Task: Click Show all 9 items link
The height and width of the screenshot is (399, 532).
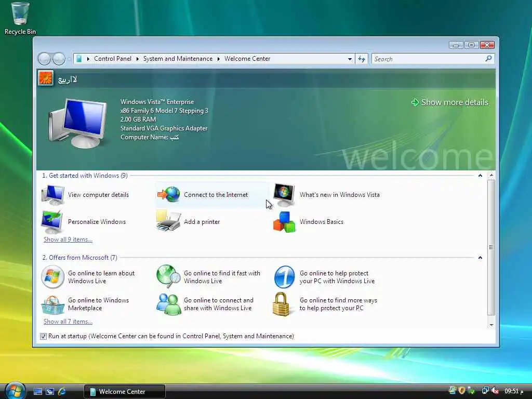Action: click(68, 239)
